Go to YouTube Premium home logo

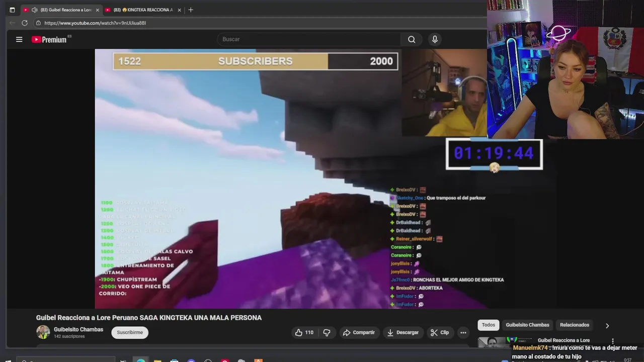[49, 39]
